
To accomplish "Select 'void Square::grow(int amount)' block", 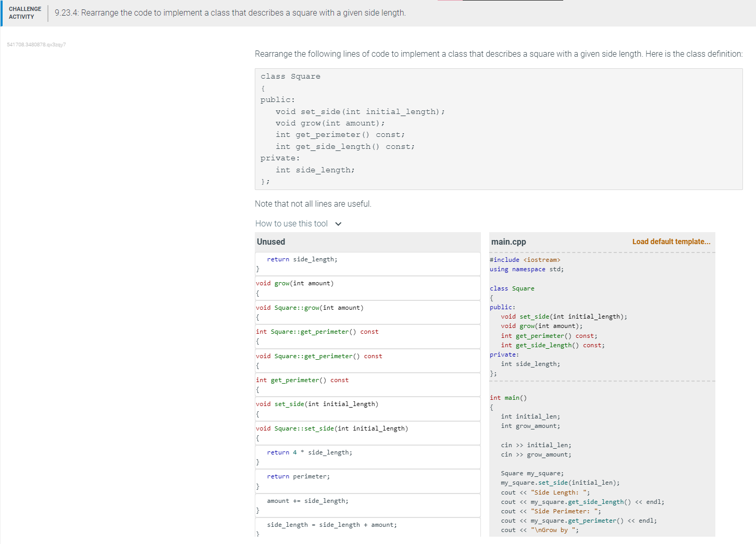I will pos(367,312).
